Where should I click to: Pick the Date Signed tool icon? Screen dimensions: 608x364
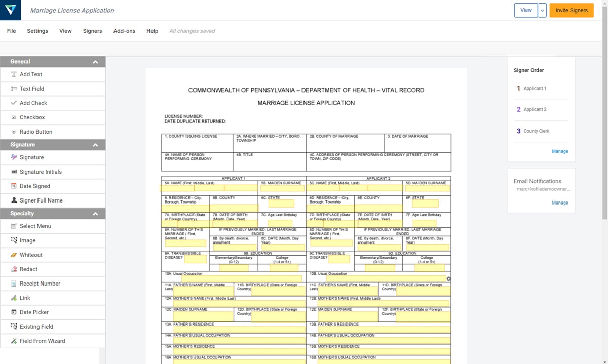(x=14, y=186)
